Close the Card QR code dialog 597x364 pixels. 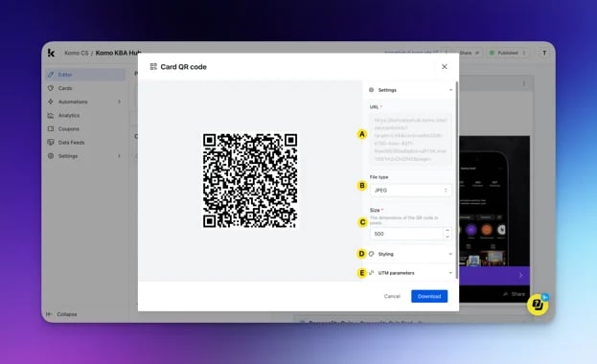coord(444,67)
